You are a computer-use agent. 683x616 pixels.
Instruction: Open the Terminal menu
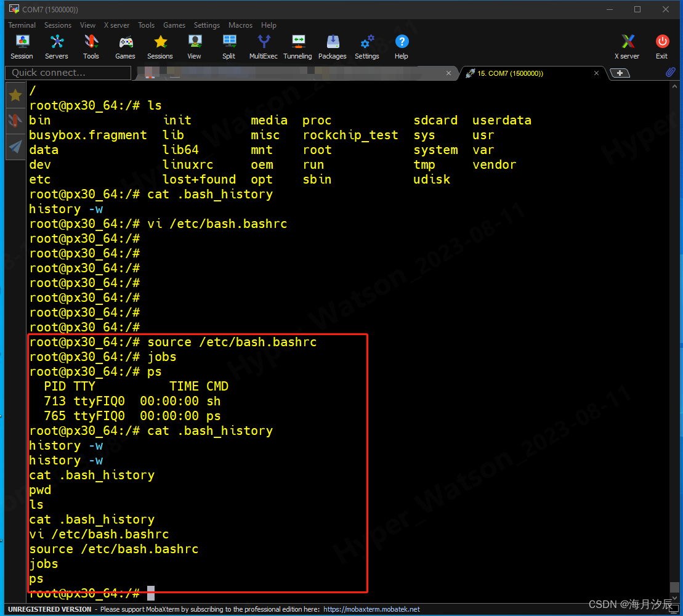click(22, 25)
